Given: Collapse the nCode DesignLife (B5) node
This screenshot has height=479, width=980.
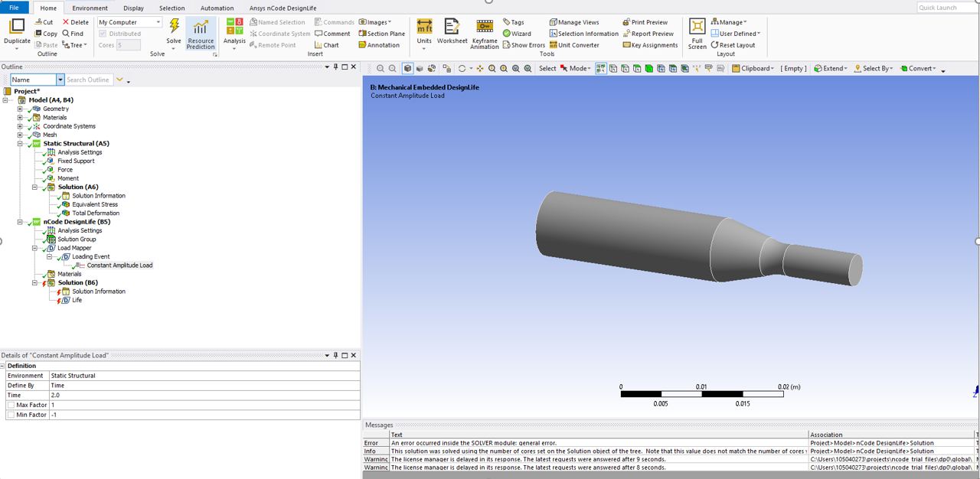Looking at the screenshot, I should point(20,222).
